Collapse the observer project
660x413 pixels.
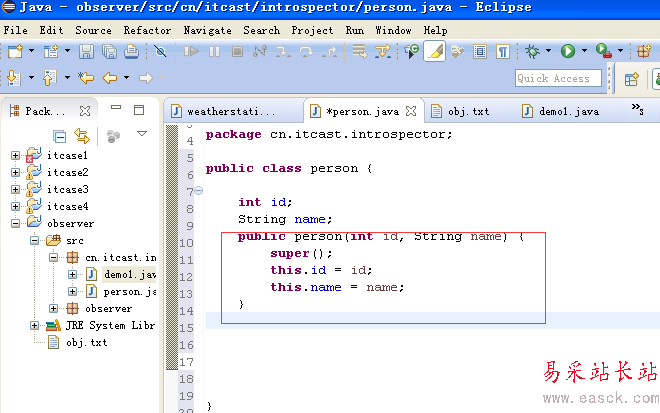point(16,224)
